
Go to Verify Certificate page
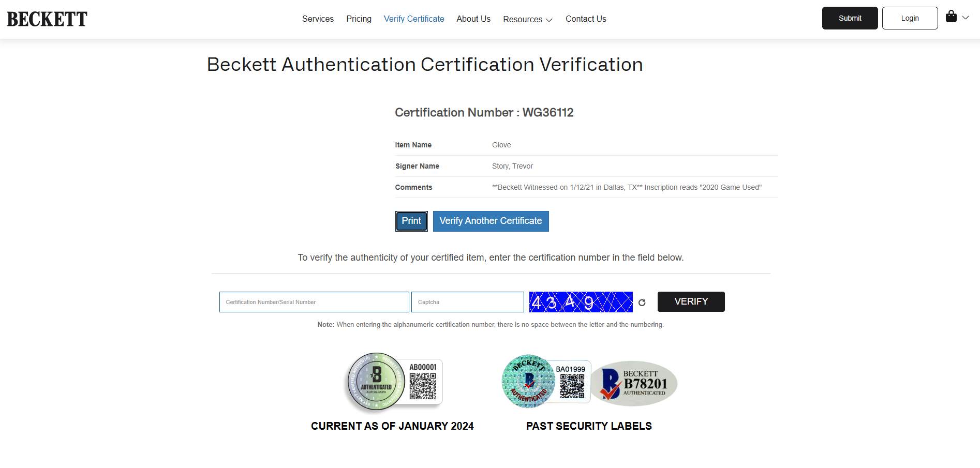click(x=414, y=19)
